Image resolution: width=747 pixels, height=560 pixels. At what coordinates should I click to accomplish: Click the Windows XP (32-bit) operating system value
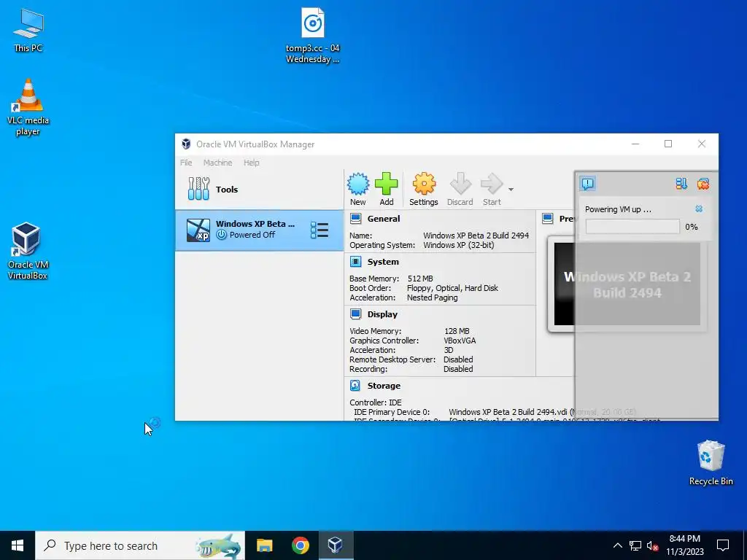point(458,245)
